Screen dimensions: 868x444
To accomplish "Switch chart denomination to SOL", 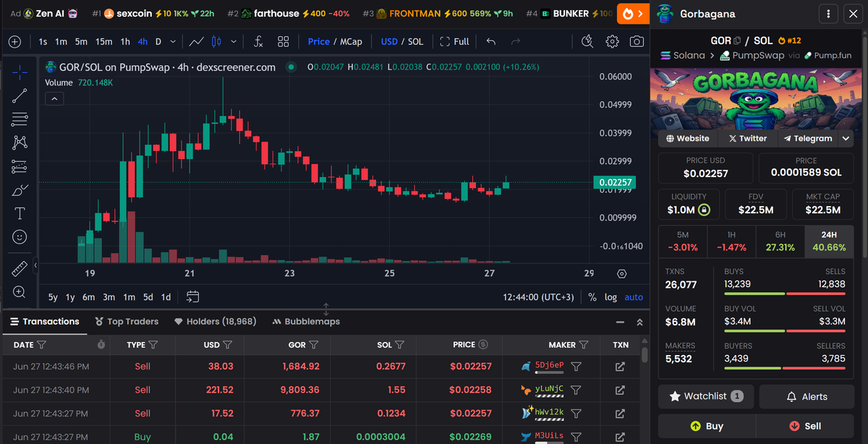I will click(416, 42).
